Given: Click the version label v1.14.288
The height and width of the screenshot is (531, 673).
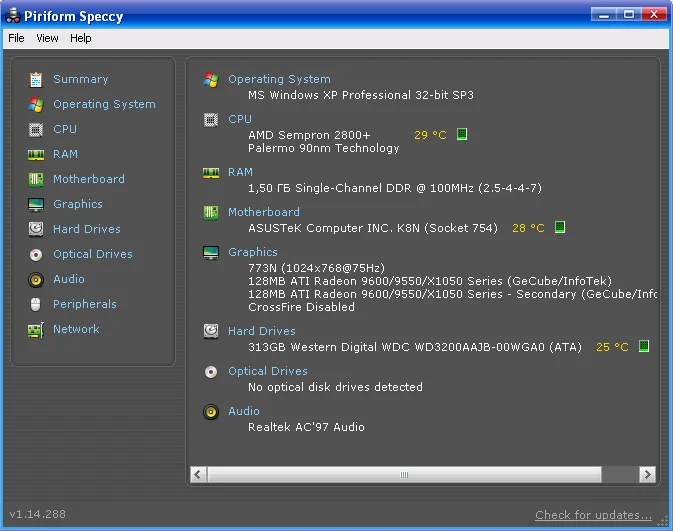Looking at the screenshot, I should pyautogui.click(x=38, y=514).
